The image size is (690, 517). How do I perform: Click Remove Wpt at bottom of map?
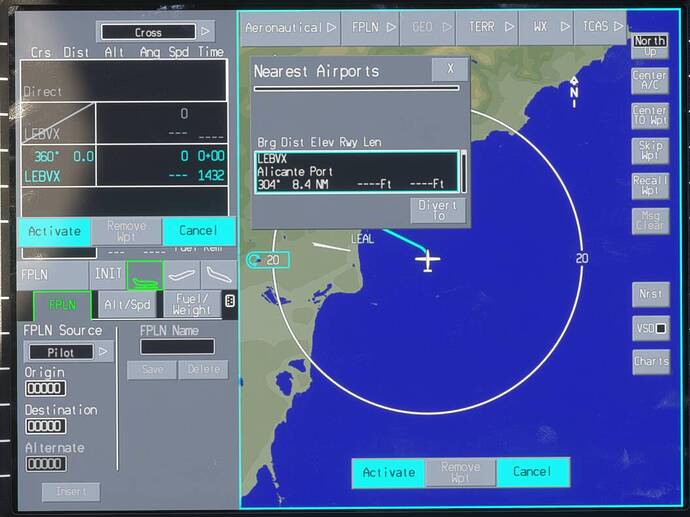tap(460, 473)
